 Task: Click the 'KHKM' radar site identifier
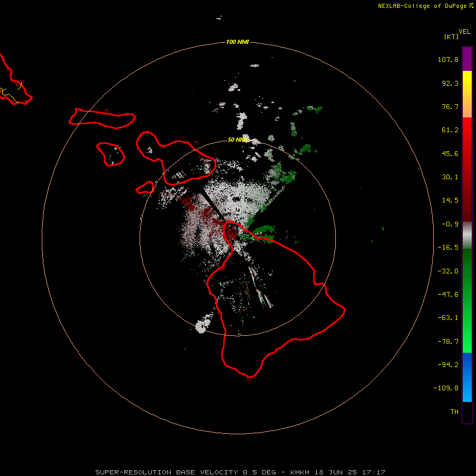tap(300, 472)
